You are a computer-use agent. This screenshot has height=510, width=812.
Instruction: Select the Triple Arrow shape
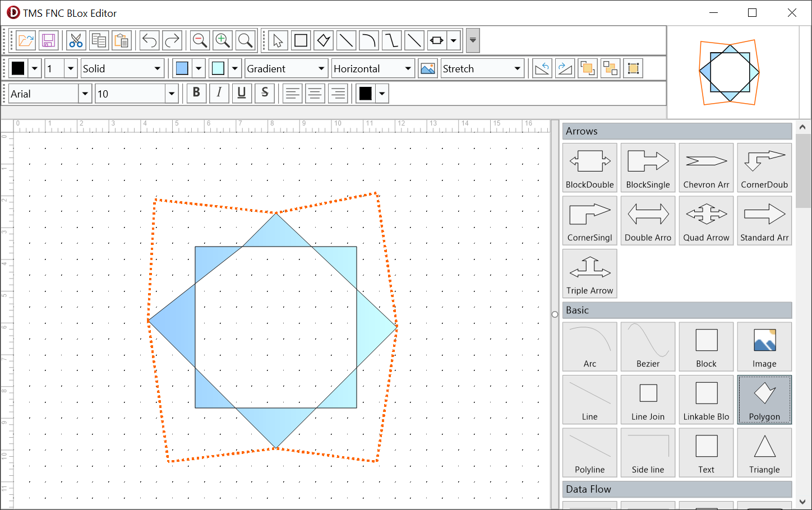point(590,273)
